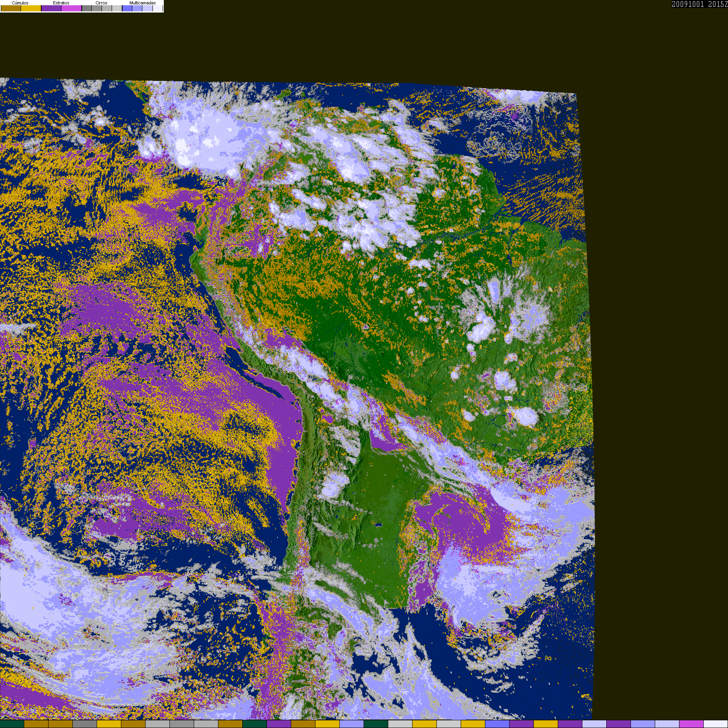Click the pale lavender Multicamadas legend swatch

pos(147,8)
